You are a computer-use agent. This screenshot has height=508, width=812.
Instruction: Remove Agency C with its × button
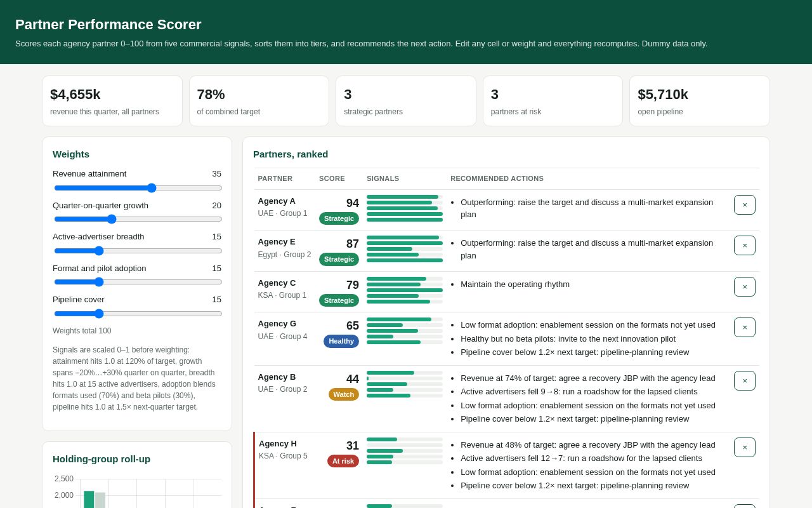[745, 287]
